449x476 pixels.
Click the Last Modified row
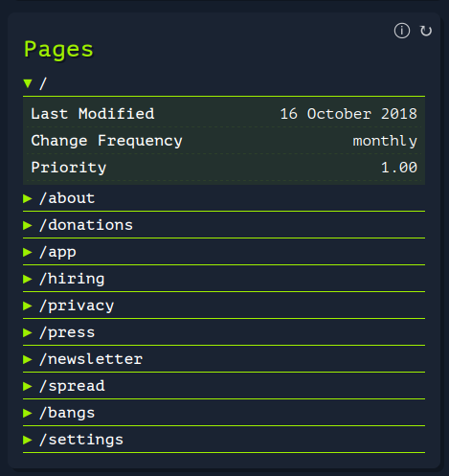point(224,114)
